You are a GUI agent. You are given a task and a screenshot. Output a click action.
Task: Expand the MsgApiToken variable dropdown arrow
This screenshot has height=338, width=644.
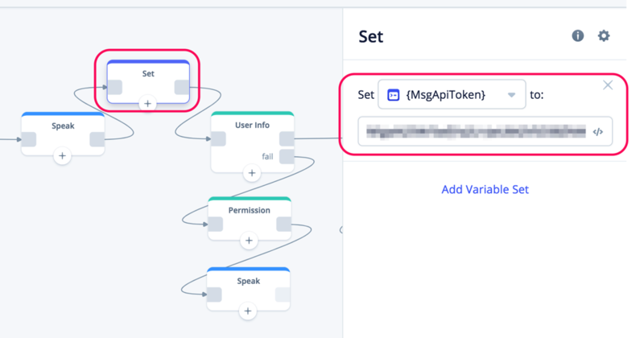pyautogui.click(x=511, y=95)
